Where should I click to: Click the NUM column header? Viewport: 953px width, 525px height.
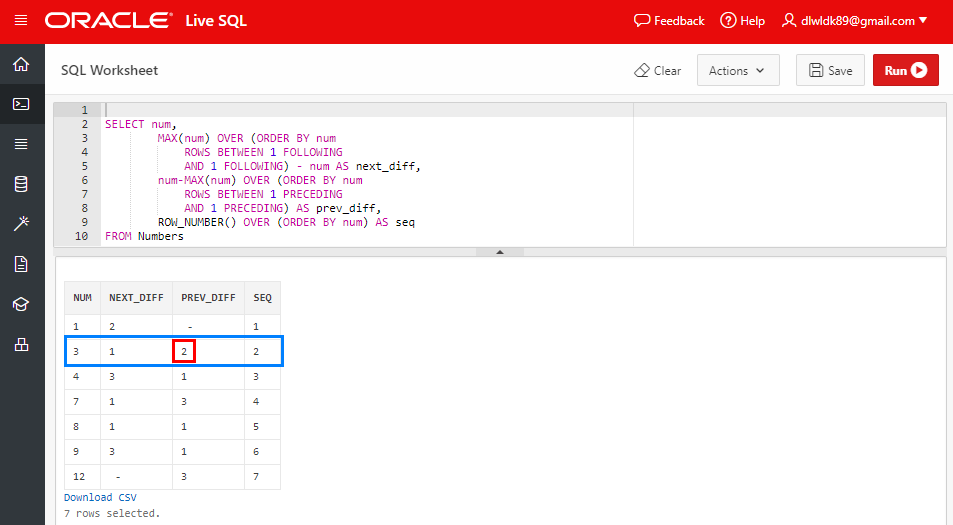pyautogui.click(x=83, y=298)
